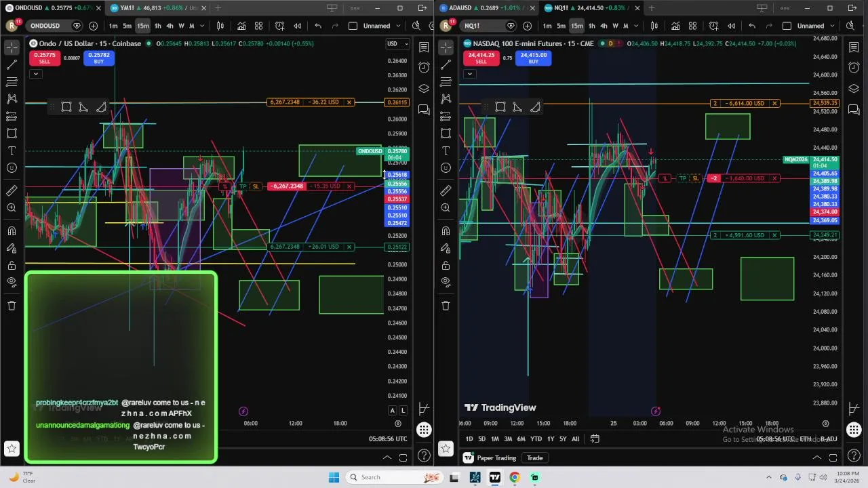Screen dimensions: 868x488
Task: Open object tree layers icon in left window
Action: pyautogui.click(x=424, y=88)
